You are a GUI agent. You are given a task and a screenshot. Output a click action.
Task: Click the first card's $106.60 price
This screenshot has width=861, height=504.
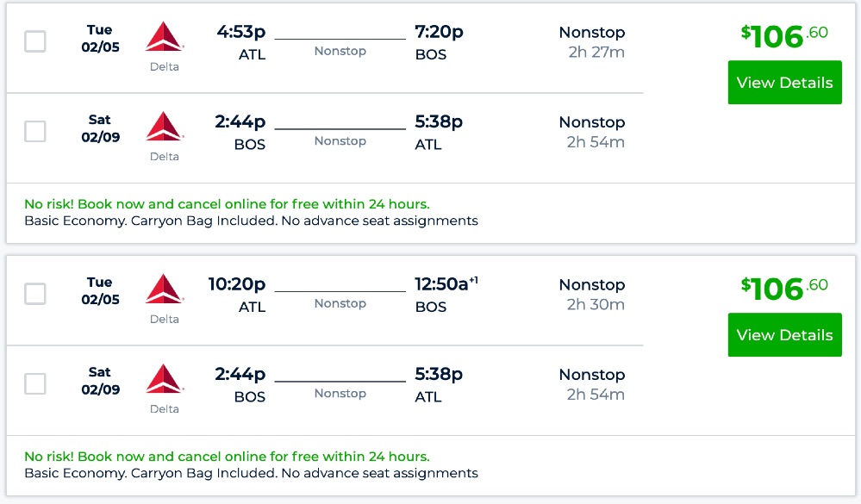pos(784,36)
